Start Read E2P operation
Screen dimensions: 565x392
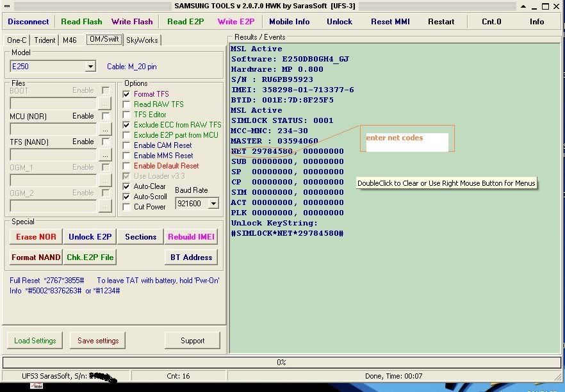[186, 22]
